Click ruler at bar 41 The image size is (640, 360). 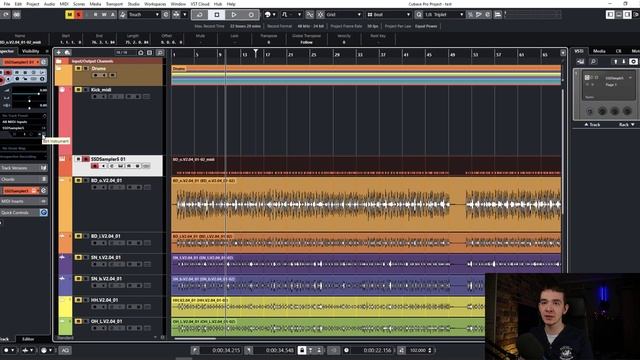(406, 54)
